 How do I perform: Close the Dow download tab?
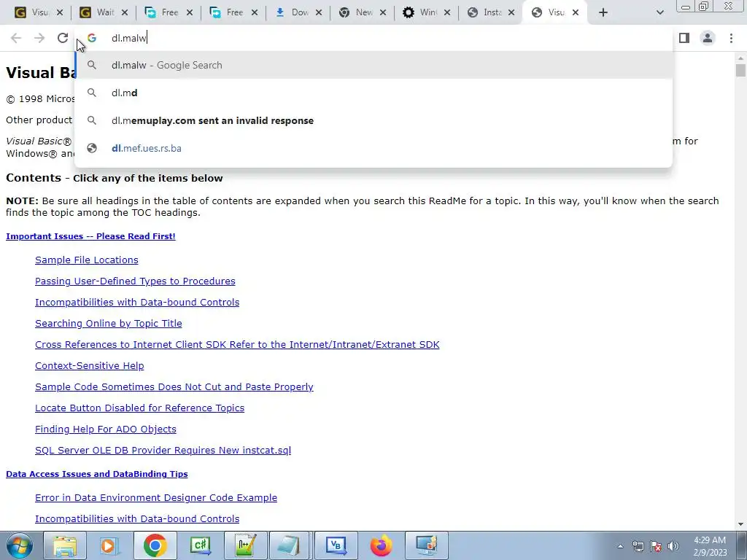(x=319, y=13)
